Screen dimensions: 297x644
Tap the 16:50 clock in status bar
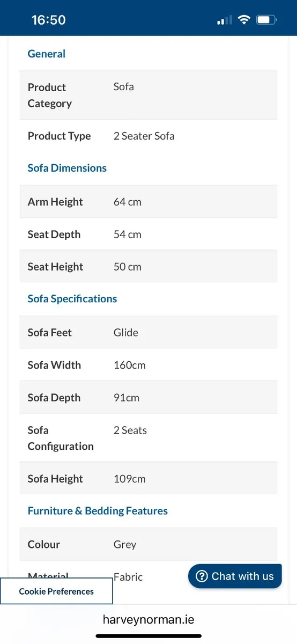tap(48, 20)
